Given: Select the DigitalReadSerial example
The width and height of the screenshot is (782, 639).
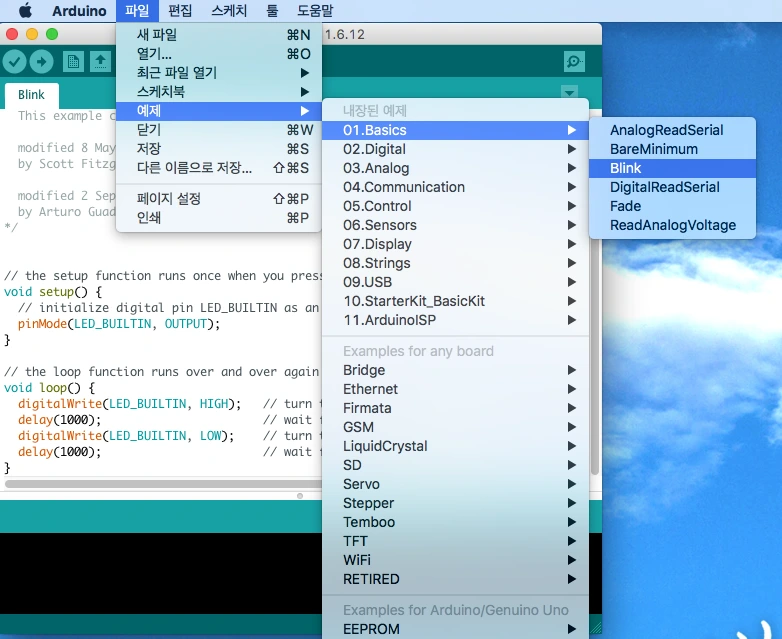Looking at the screenshot, I should [x=672, y=187].
